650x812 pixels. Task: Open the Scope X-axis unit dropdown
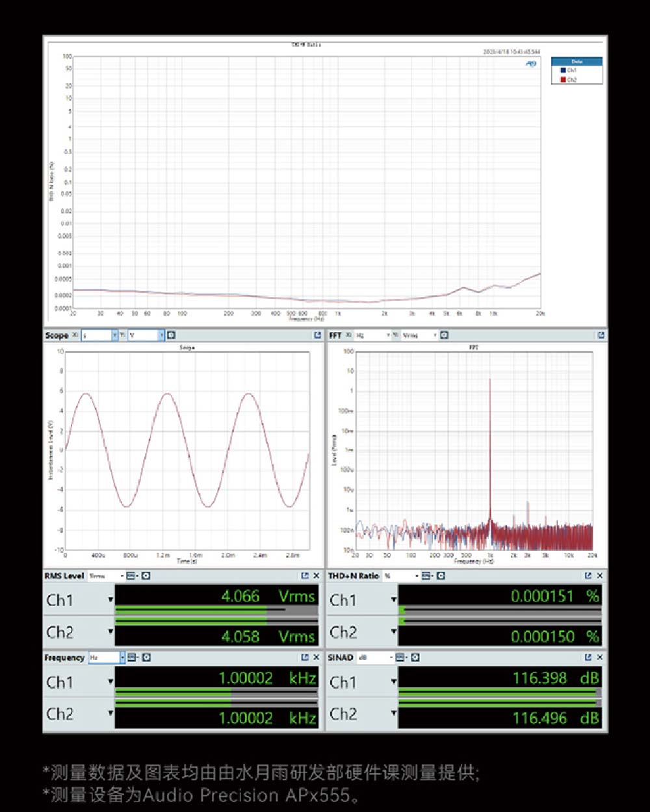[114, 335]
